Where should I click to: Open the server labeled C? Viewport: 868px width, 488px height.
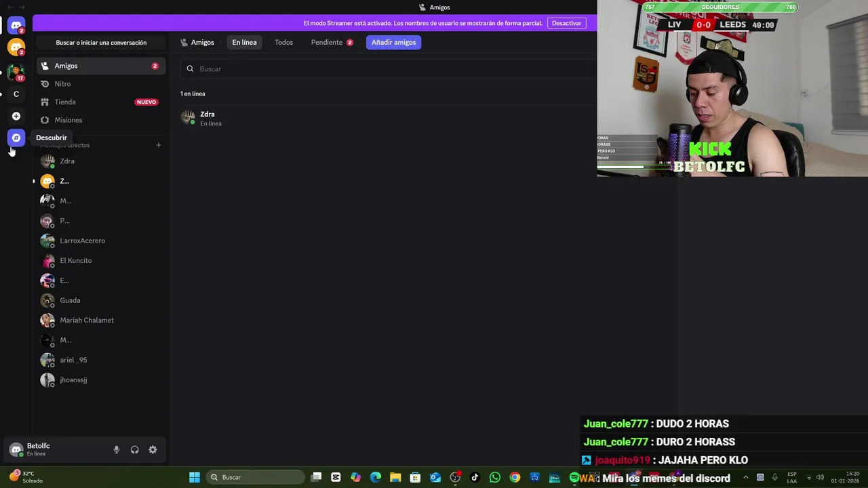pyautogui.click(x=16, y=94)
